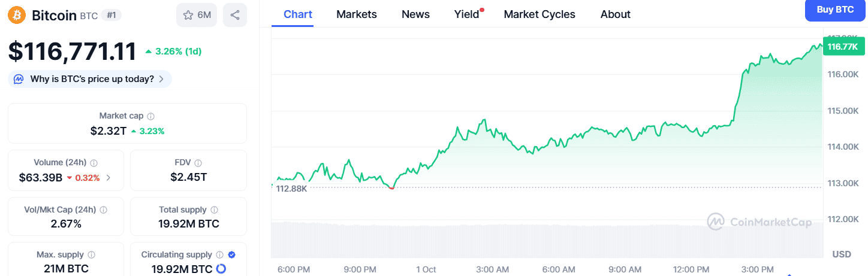Click the Bitcoin logo icon
The height and width of the screenshot is (276, 868).
(17, 14)
